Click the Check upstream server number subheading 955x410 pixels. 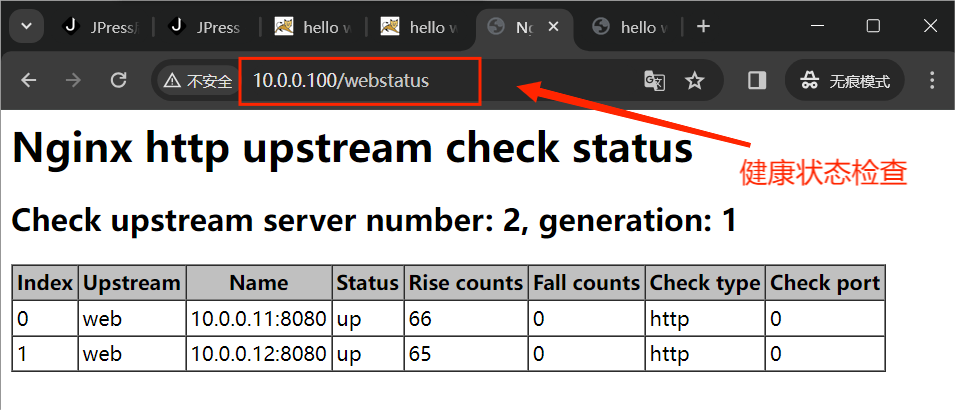point(374,221)
